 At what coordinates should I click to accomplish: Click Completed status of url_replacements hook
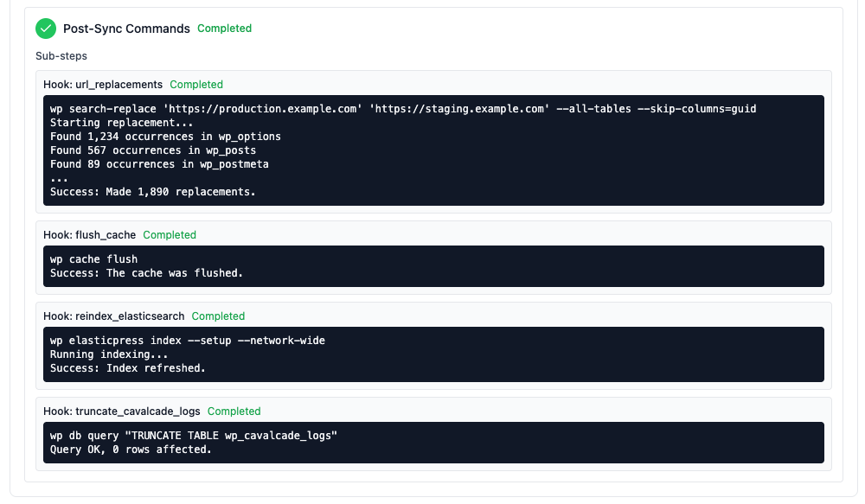(196, 85)
